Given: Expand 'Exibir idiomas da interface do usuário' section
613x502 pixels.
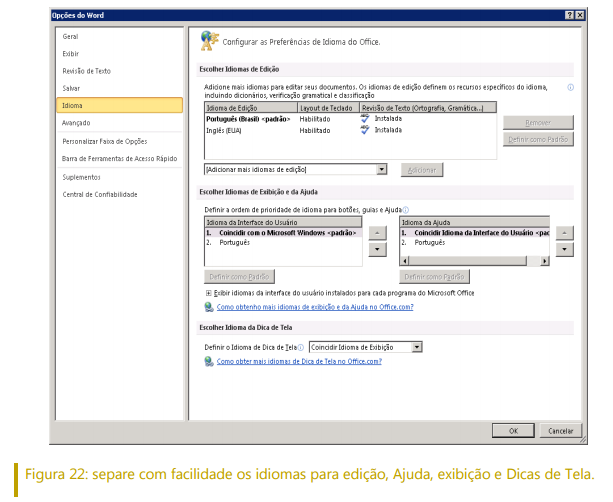Looking at the screenshot, I should [207, 293].
